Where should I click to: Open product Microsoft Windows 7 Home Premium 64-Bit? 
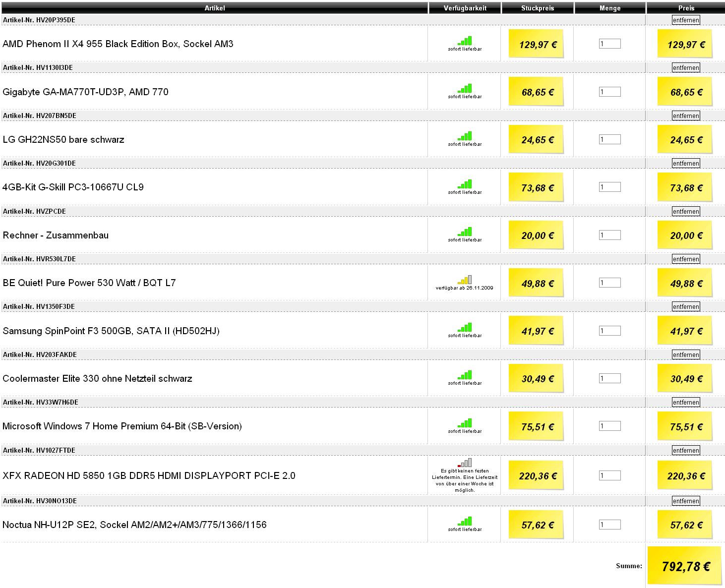coord(122,426)
